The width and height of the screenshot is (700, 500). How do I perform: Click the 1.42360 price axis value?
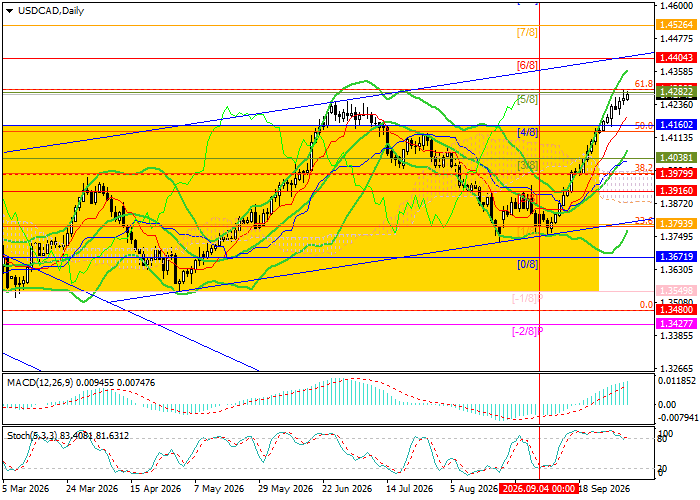pyautogui.click(x=676, y=105)
